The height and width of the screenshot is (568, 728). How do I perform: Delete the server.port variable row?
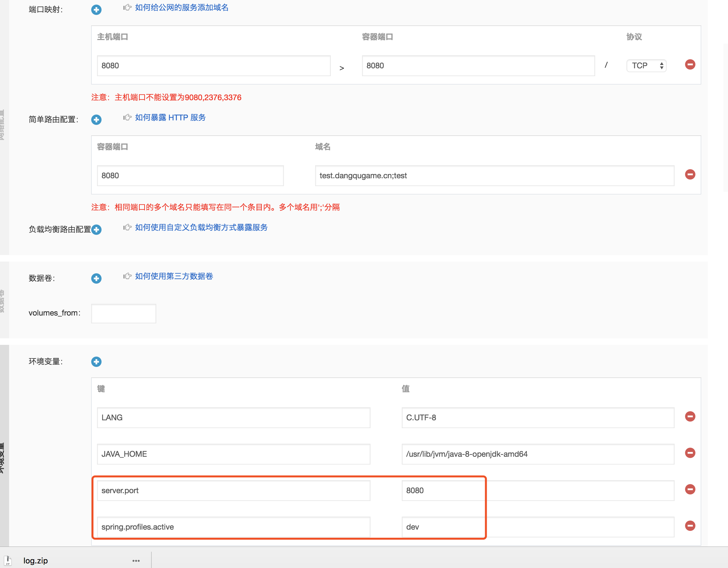pyautogui.click(x=690, y=489)
